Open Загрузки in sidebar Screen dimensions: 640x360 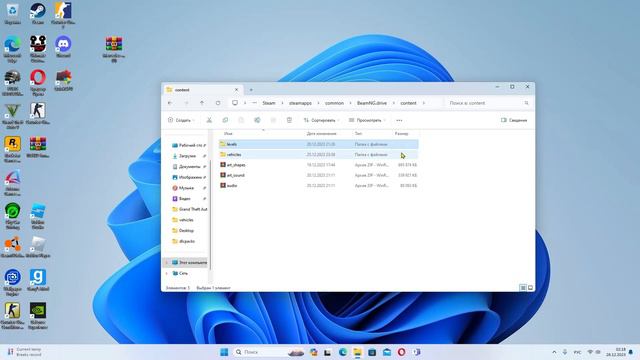(186, 156)
